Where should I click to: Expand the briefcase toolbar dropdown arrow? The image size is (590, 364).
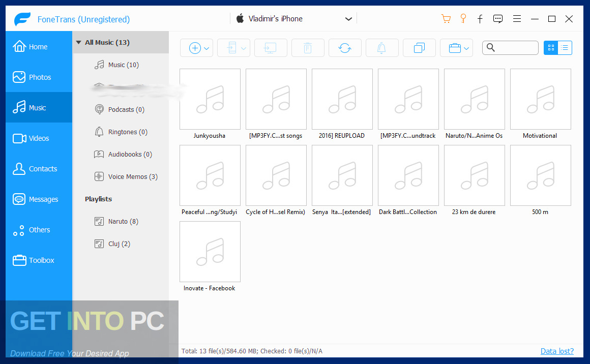[466, 48]
